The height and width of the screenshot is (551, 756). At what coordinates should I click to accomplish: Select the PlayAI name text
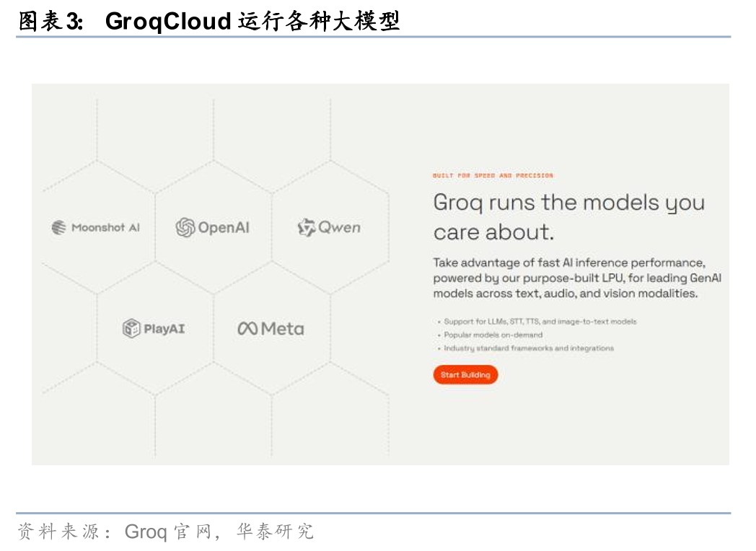(x=164, y=329)
